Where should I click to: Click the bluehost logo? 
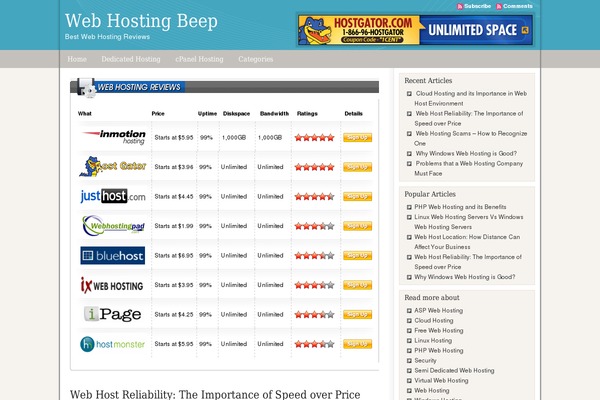(x=112, y=255)
